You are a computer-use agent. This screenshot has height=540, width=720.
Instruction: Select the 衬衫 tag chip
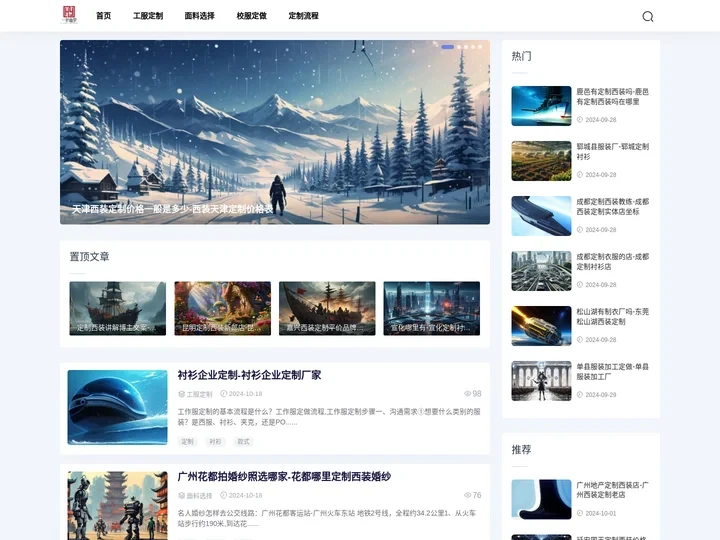point(215,441)
